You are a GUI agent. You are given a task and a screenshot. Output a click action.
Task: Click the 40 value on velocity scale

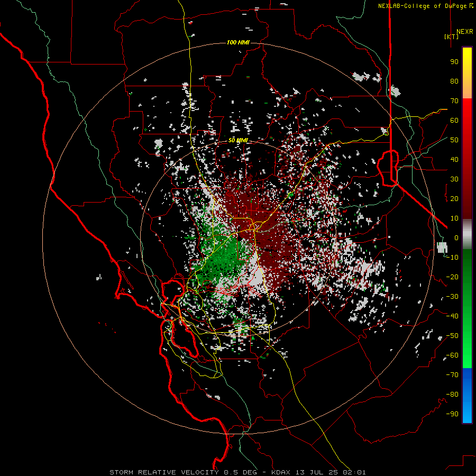(454, 160)
